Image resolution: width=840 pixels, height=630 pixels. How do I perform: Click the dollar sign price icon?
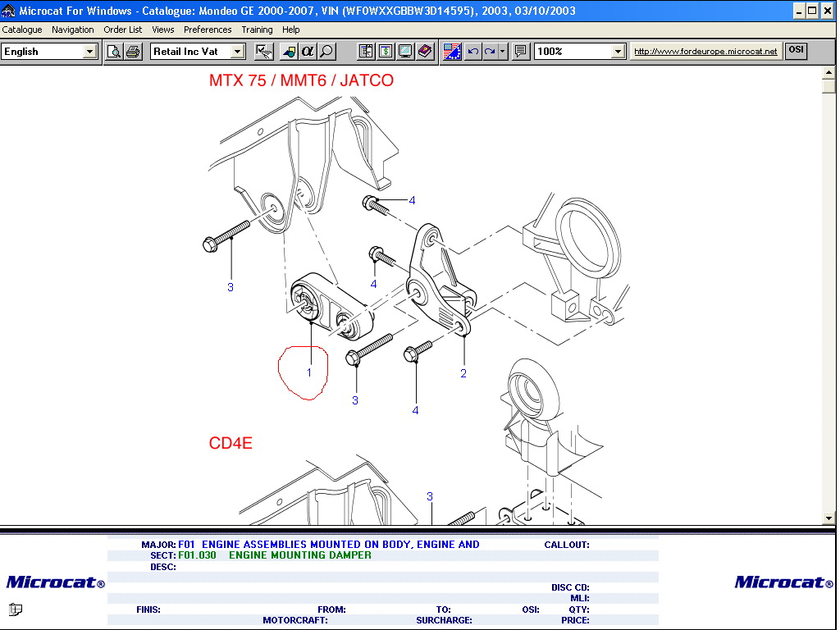point(386,52)
